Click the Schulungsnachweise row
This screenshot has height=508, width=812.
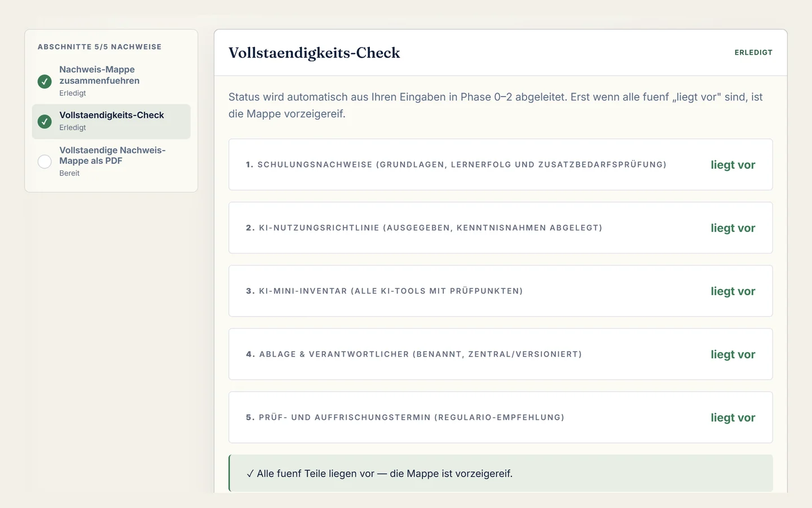[501, 165]
